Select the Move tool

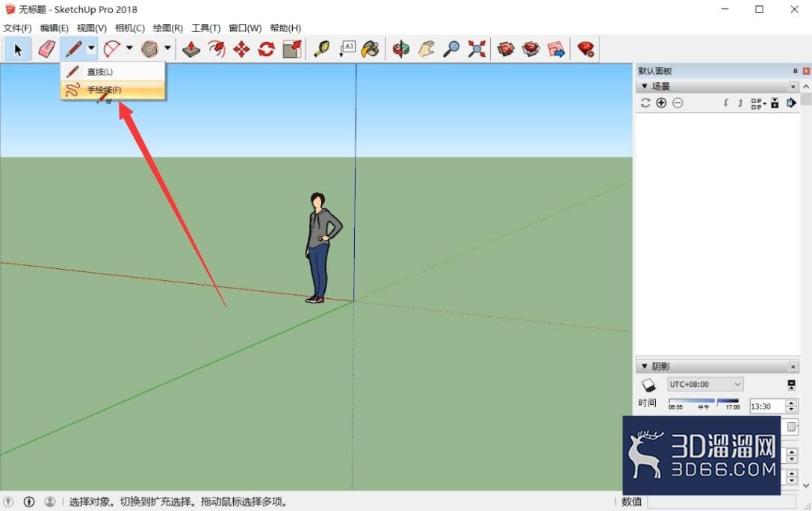(x=241, y=50)
